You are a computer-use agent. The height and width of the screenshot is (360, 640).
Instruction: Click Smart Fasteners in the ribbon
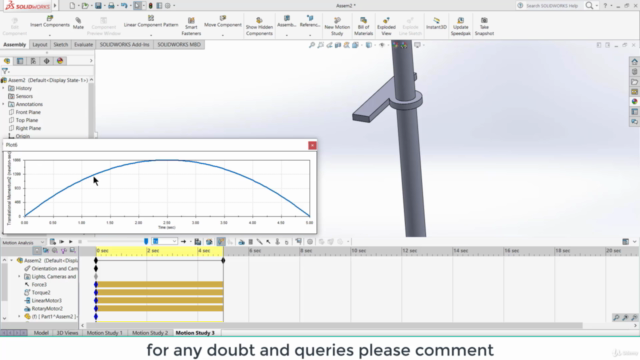(191, 26)
